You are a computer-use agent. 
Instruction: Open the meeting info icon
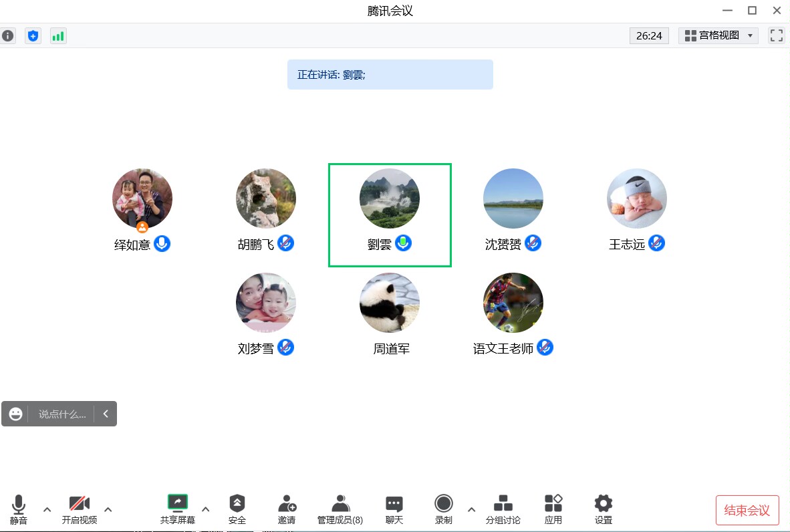tap(7, 36)
